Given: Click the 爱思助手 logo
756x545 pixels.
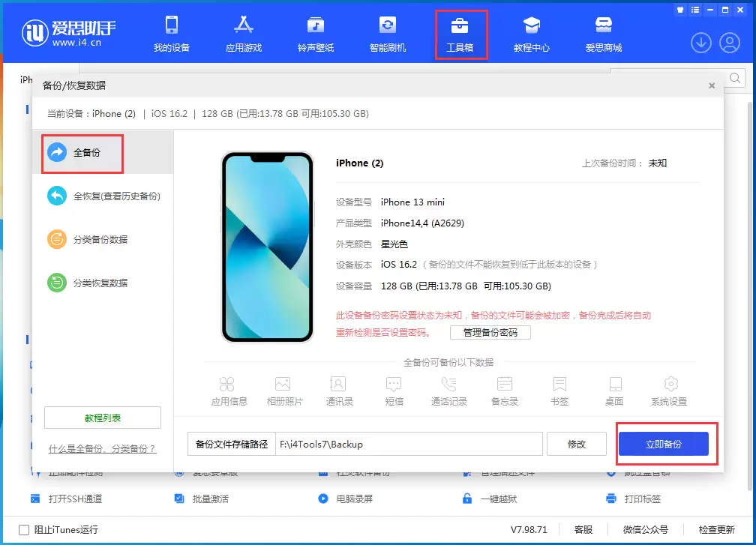Looking at the screenshot, I should (x=69, y=33).
